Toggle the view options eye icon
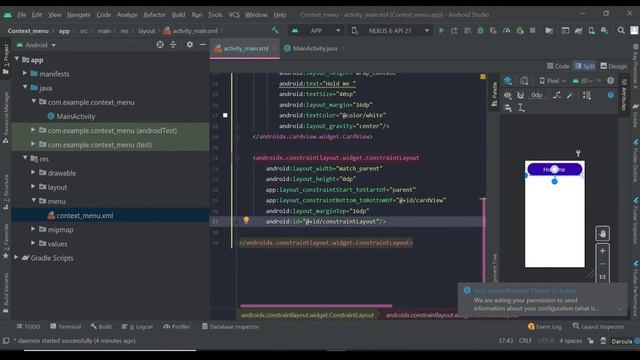 click(x=507, y=95)
